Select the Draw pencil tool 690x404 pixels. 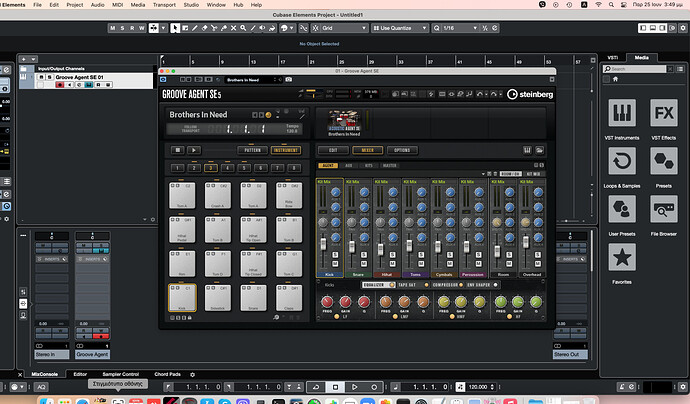(195, 28)
